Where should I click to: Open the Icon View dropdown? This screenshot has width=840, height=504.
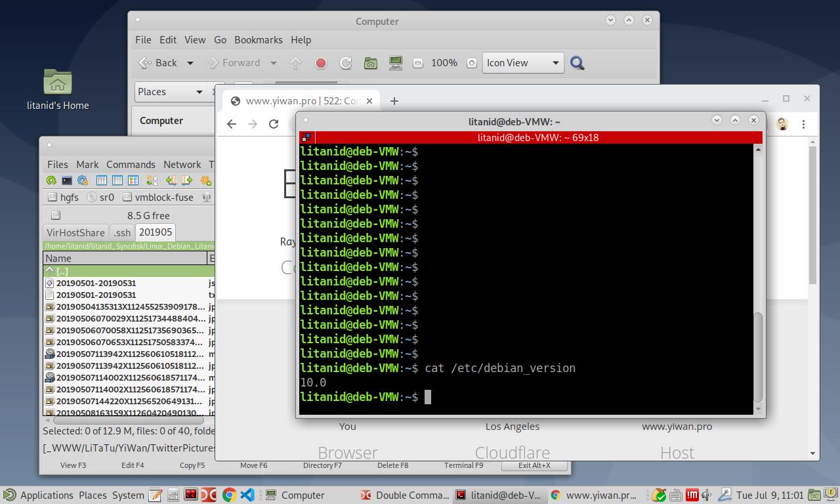coord(523,63)
